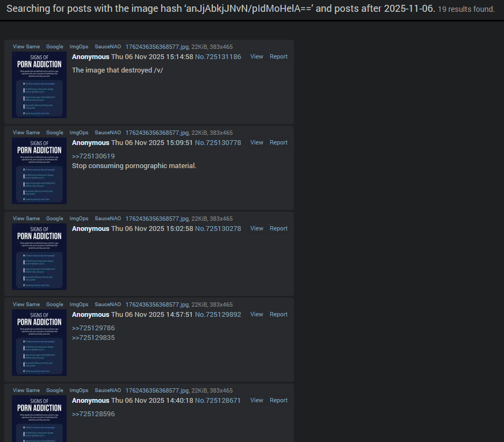Click View button for post No.725131186
Screen dimensions: 504x442
coord(256,56)
